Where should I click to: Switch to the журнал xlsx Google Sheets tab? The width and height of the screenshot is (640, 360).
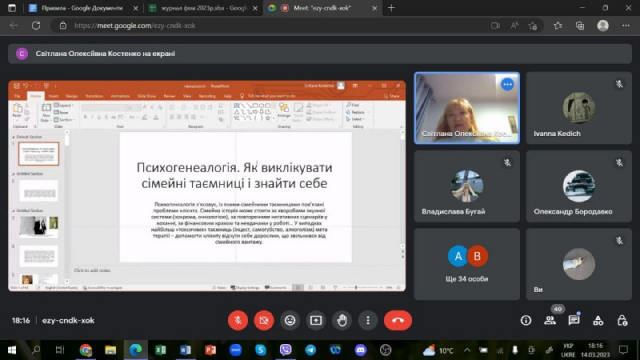[x=203, y=8]
